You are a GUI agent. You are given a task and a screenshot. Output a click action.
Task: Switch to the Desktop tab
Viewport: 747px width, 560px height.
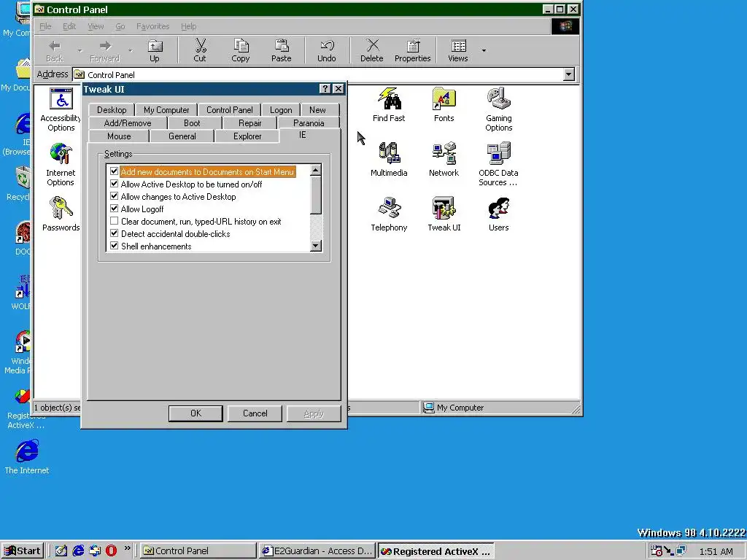[112, 110]
